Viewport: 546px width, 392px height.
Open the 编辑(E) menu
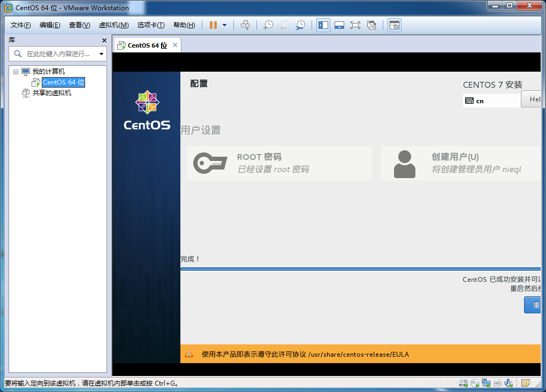click(50, 25)
